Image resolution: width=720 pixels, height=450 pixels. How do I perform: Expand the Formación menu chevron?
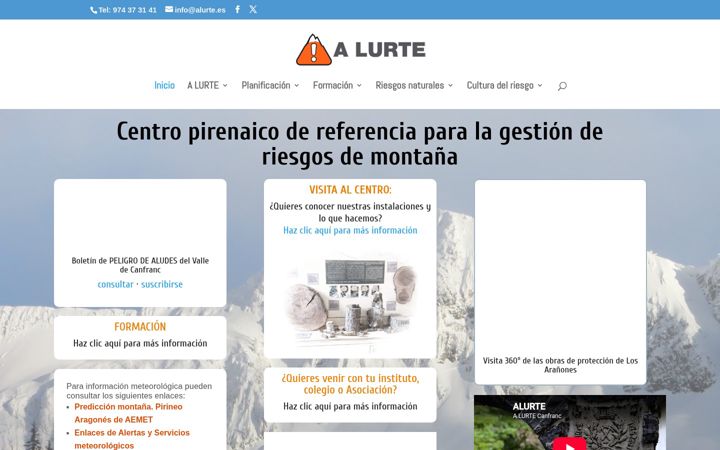point(359,85)
